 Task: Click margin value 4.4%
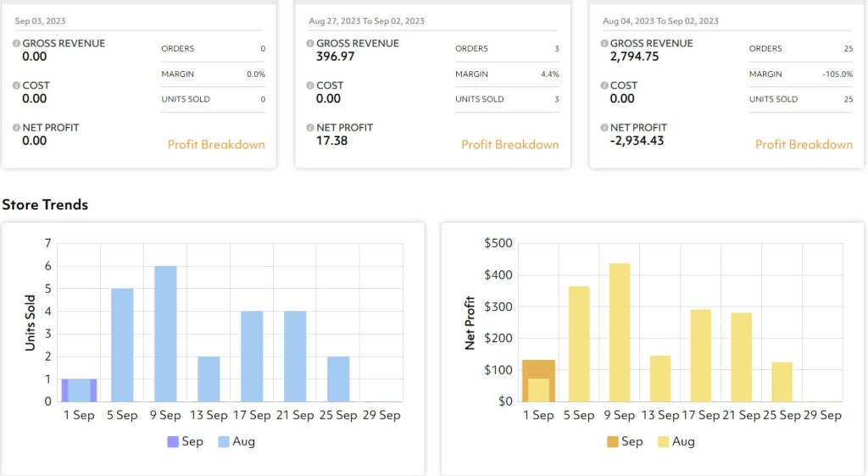549,74
